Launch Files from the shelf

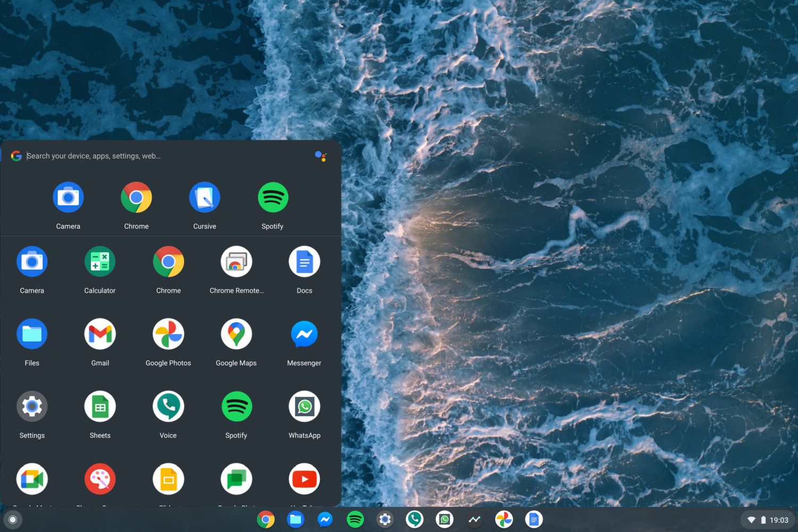click(295, 519)
